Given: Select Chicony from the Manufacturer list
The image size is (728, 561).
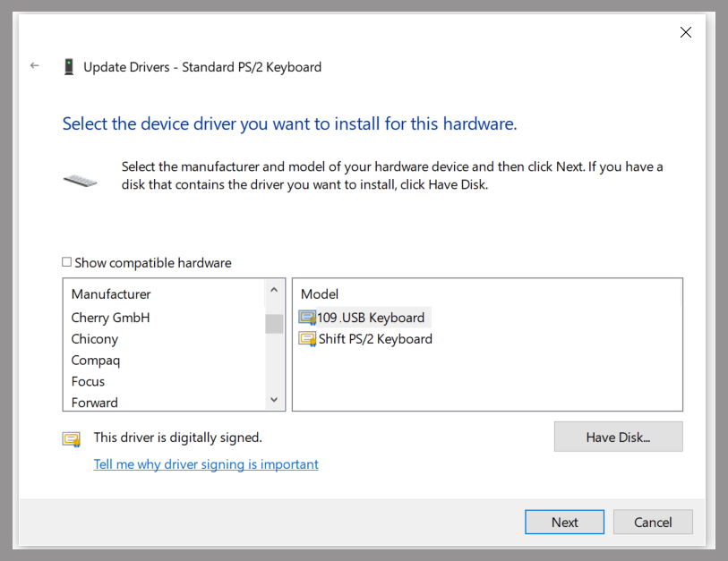Looking at the screenshot, I should click(94, 338).
